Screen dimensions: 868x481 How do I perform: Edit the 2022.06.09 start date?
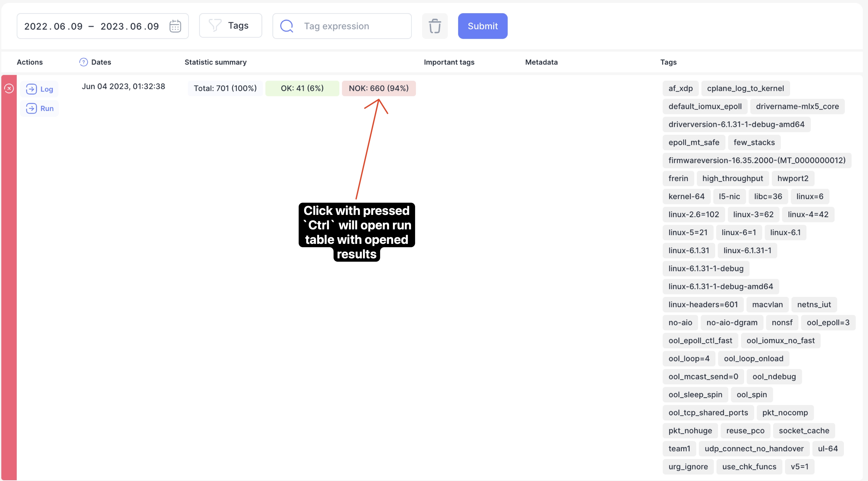[x=54, y=26]
